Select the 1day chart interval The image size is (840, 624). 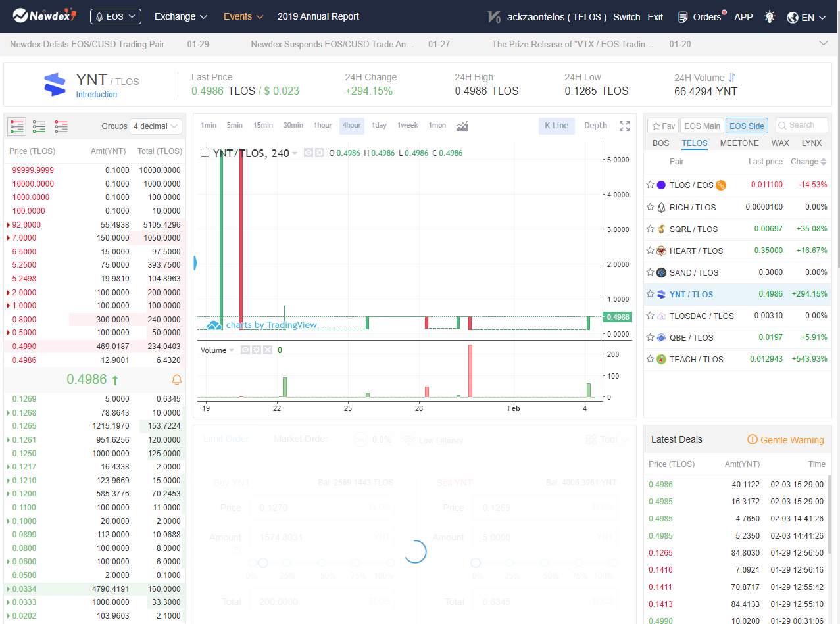(379, 126)
